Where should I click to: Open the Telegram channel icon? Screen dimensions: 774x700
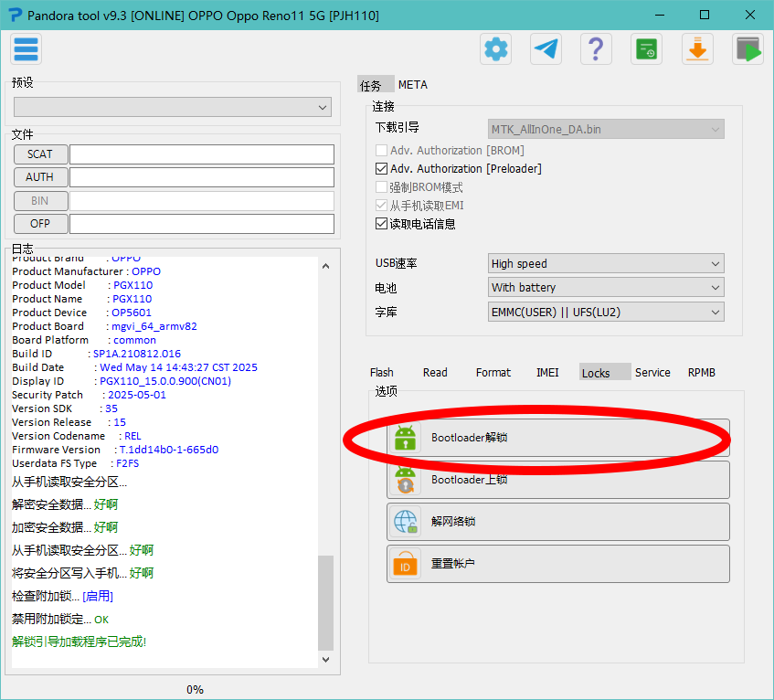click(x=546, y=48)
